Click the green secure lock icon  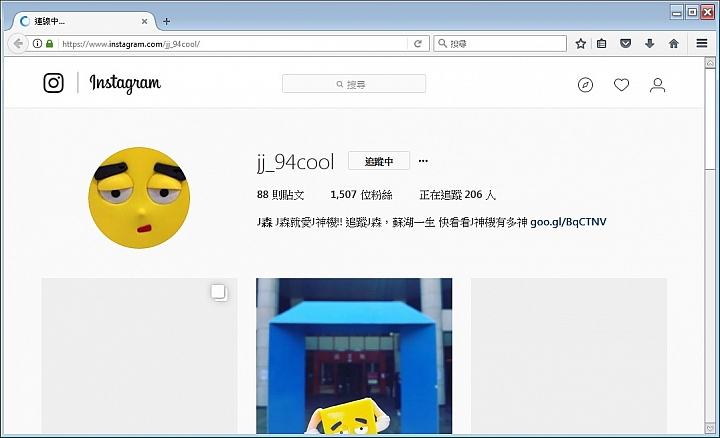pos(49,44)
